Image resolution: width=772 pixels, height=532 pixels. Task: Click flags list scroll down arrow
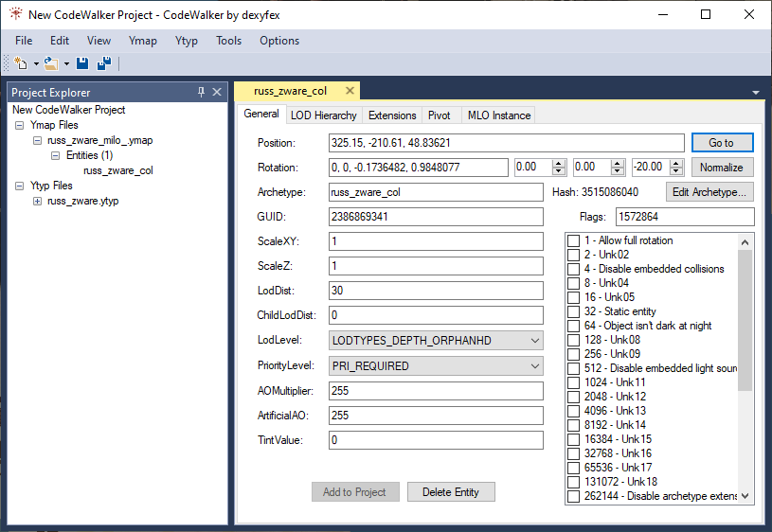[745, 496]
